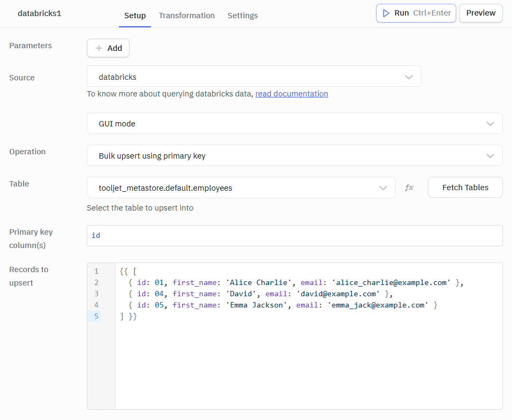Click the closing '] }}' on line 5

pyautogui.click(x=129, y=316)
